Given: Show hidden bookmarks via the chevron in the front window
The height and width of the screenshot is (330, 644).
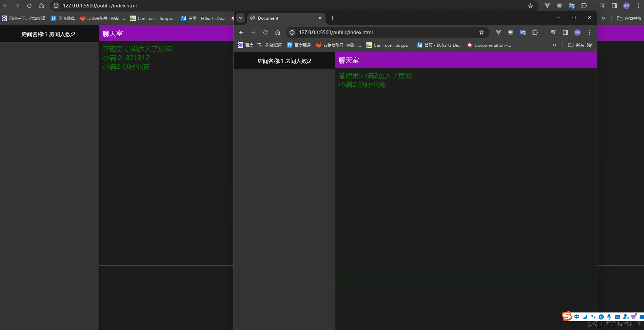Looking at the screenshot, I should 554,45.
